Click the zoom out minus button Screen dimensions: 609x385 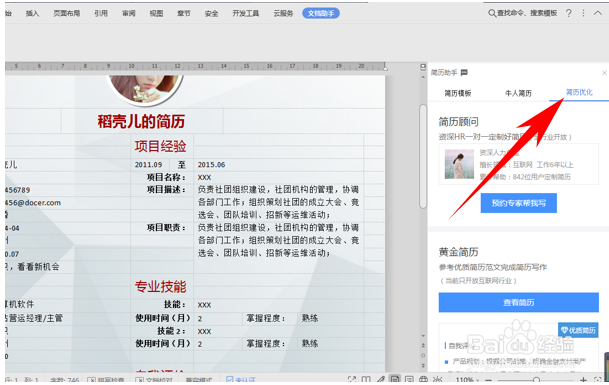coord(489,380)
